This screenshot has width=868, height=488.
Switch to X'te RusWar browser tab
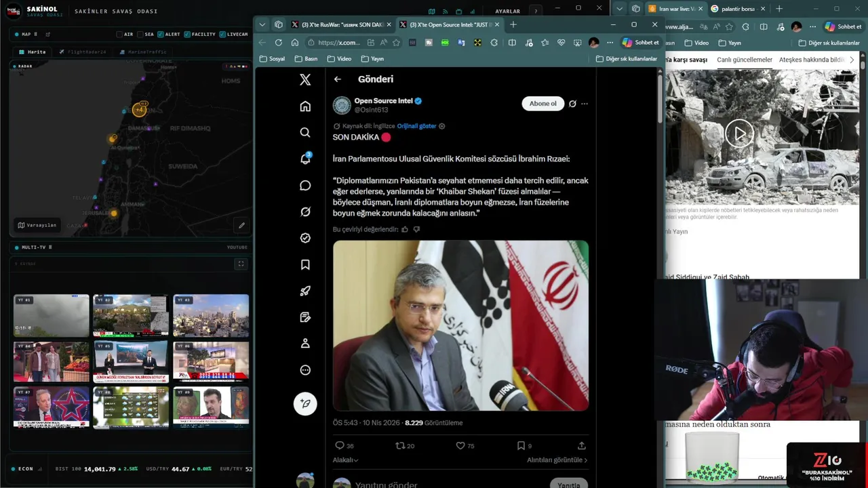[x=341, y=24]
